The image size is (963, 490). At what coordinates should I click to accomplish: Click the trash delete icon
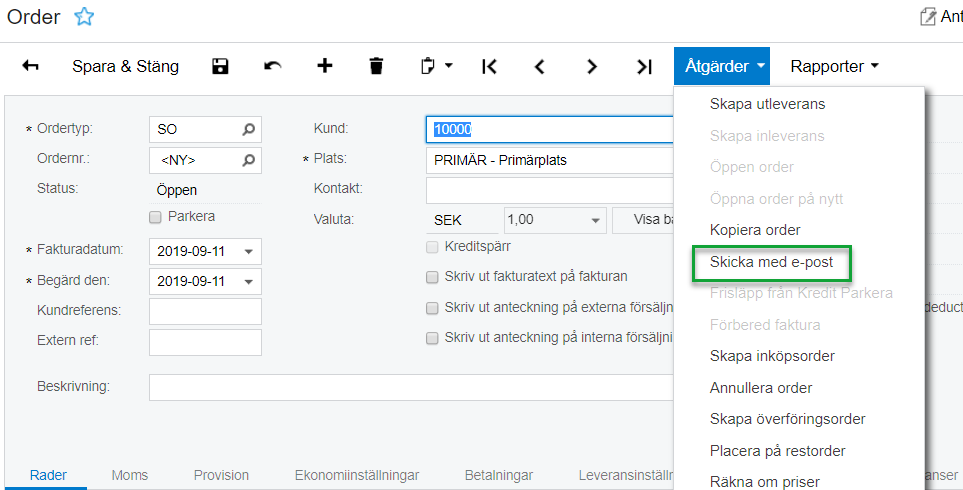click(x=376, y=67)
